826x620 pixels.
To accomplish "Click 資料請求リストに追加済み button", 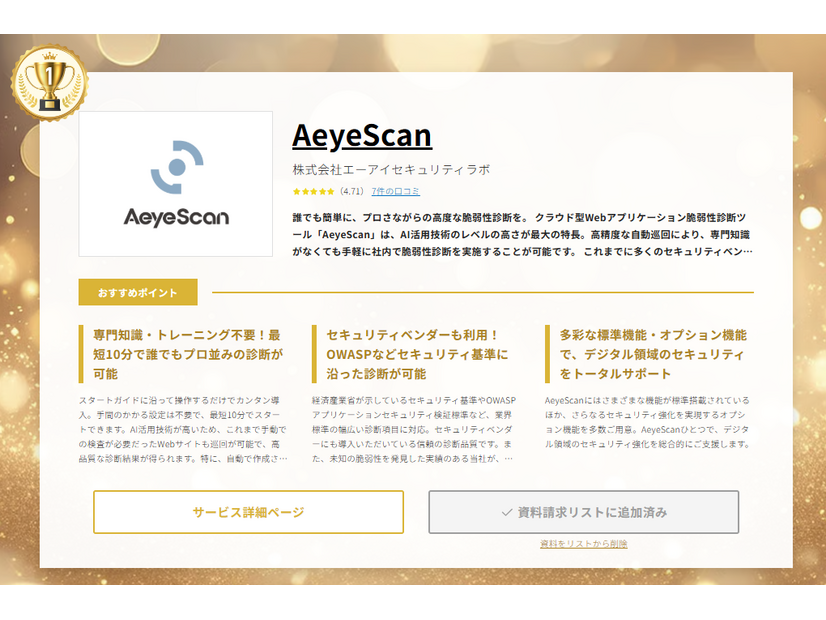I will [x=585, y=511].
